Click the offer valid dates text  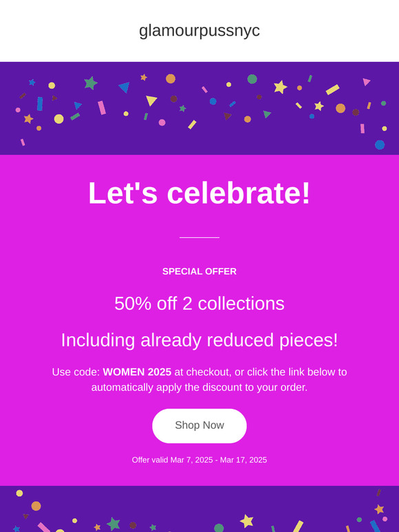[199, 460]
